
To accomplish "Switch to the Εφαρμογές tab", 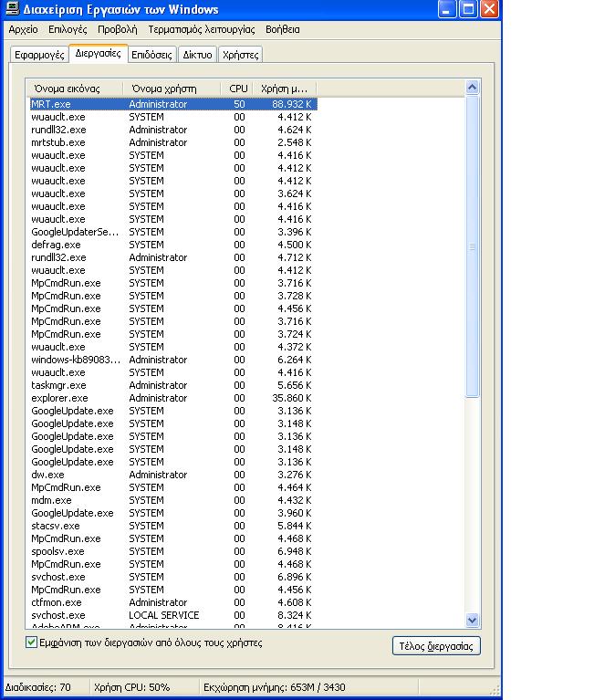I will click(39, 55).
